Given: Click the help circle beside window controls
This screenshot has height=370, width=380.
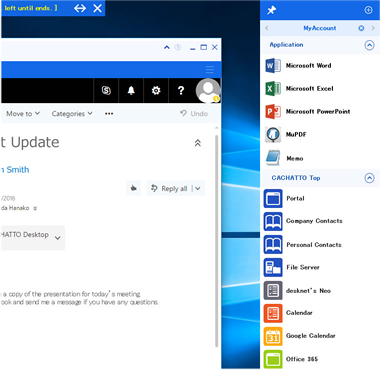Looking at the screenshot, I should [x=178, y=47].
